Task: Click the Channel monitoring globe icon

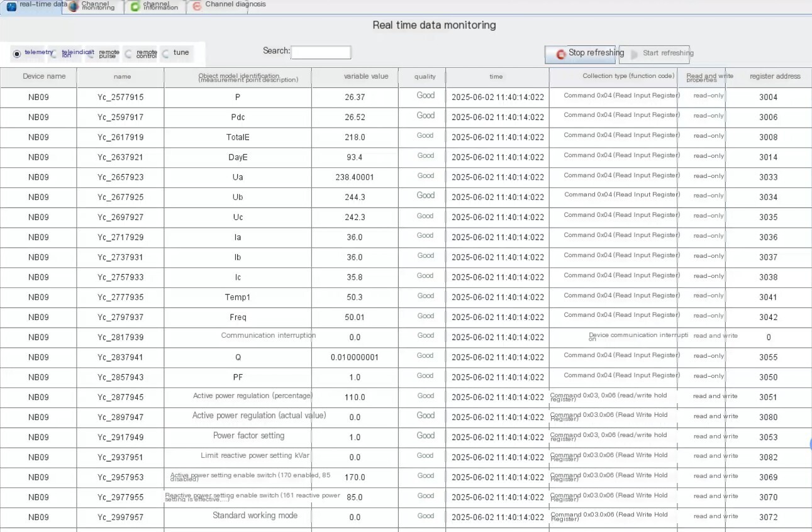Action: coord(73,6)
